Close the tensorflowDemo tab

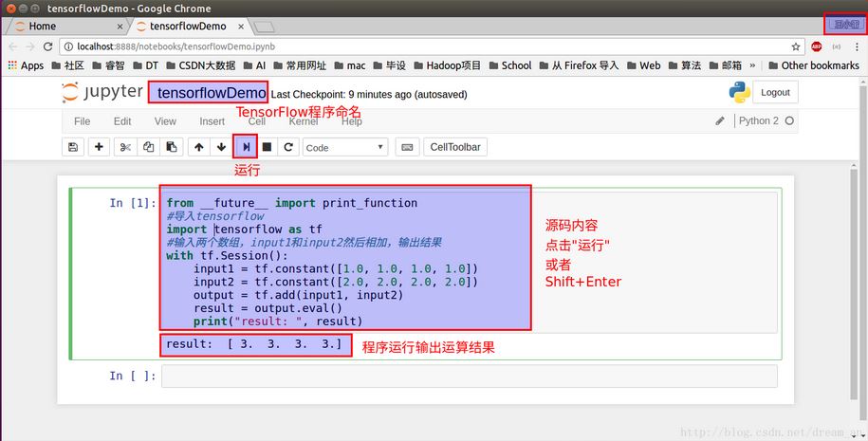241,26
